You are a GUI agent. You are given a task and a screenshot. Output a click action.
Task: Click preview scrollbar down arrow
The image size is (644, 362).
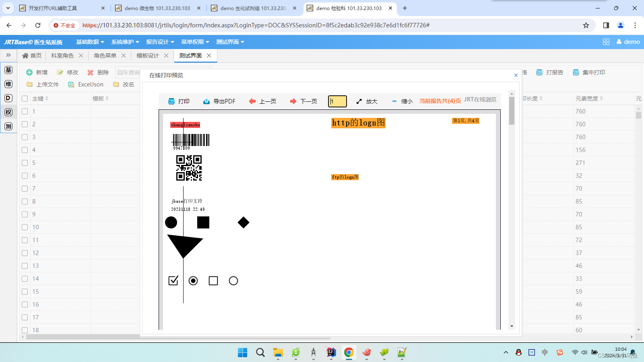[512, 326]
